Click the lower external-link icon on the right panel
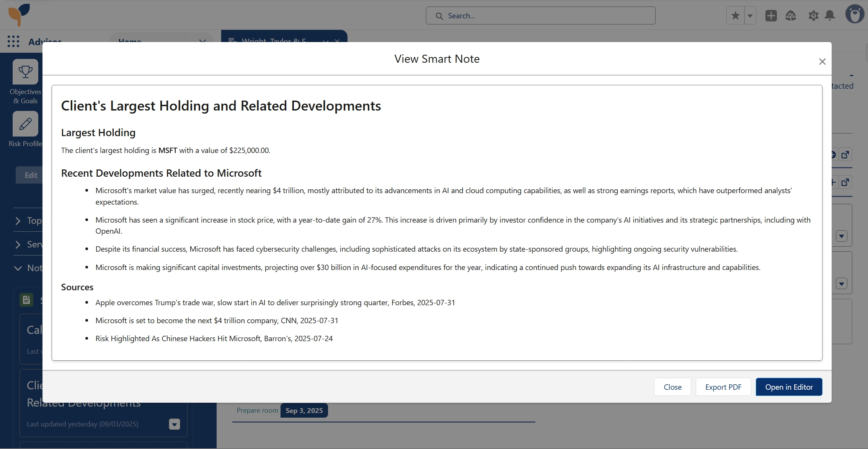 845,182
